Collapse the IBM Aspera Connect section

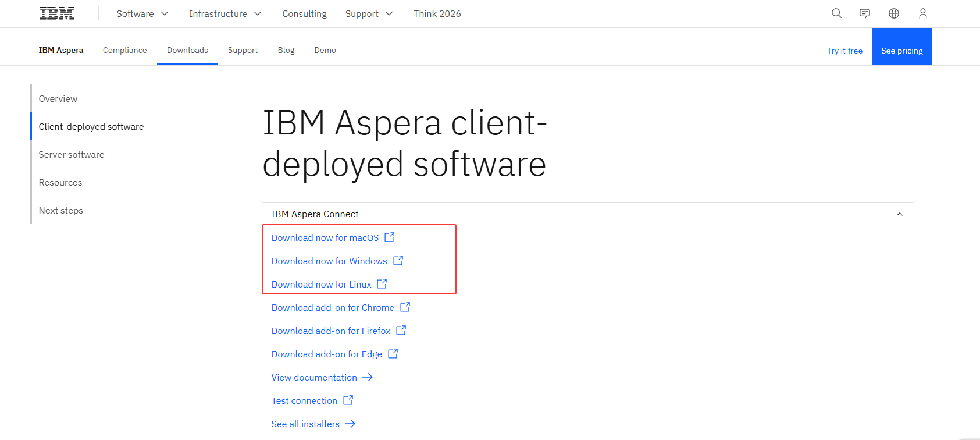pyautogui.click(x=899, y=214)
